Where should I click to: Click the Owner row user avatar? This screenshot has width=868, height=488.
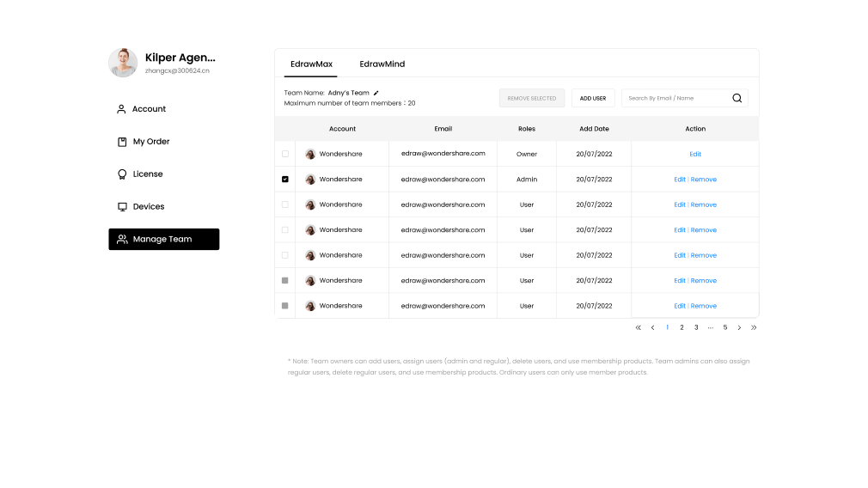click(310, 154)
